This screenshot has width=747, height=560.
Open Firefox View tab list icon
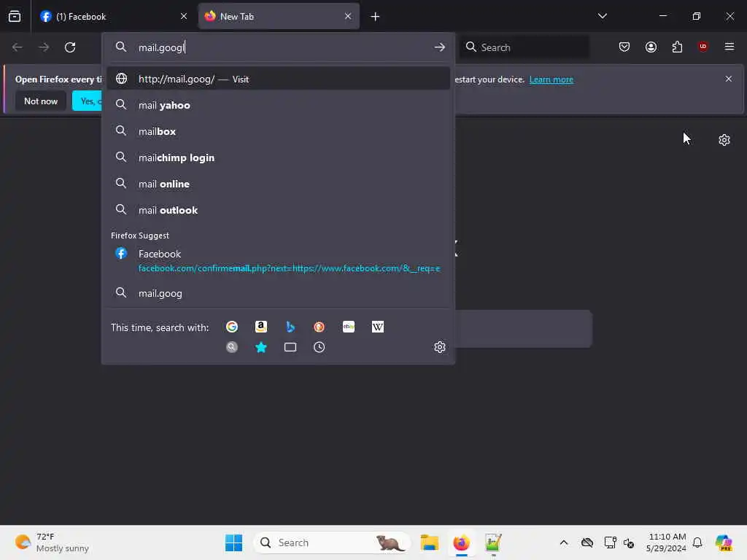tap(15, 16)
